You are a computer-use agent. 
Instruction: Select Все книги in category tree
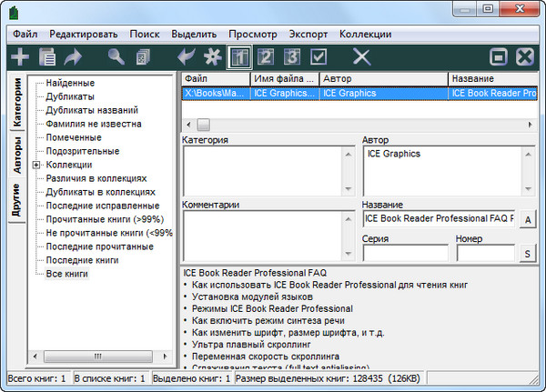(x=66, y=274)
